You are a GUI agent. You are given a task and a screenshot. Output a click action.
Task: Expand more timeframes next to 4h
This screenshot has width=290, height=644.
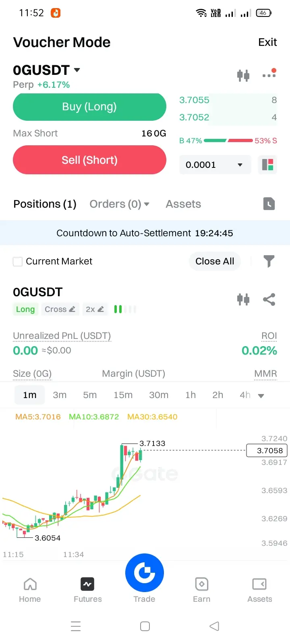click(x=261, y=396)
